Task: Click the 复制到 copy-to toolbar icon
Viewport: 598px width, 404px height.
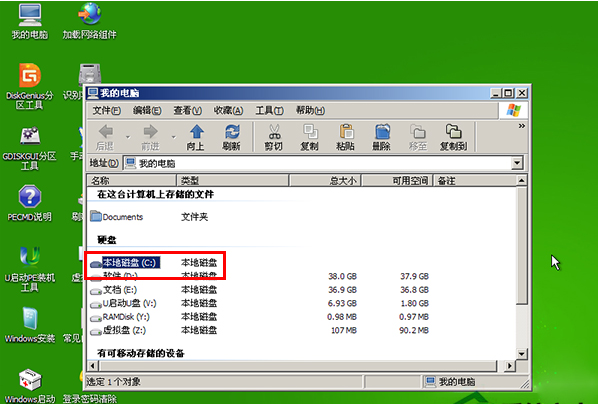Action: [x=453, y=137]
